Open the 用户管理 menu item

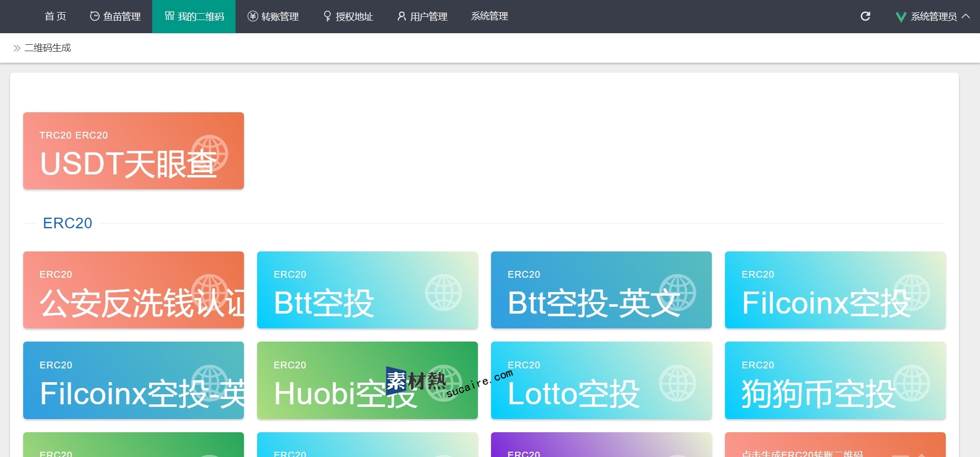pos(422,16)
